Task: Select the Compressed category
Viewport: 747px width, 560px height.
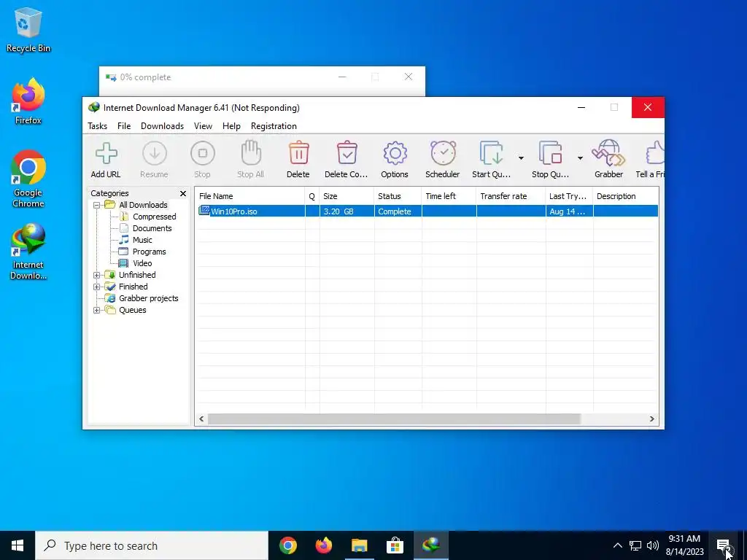Action: tap(155, 217)
